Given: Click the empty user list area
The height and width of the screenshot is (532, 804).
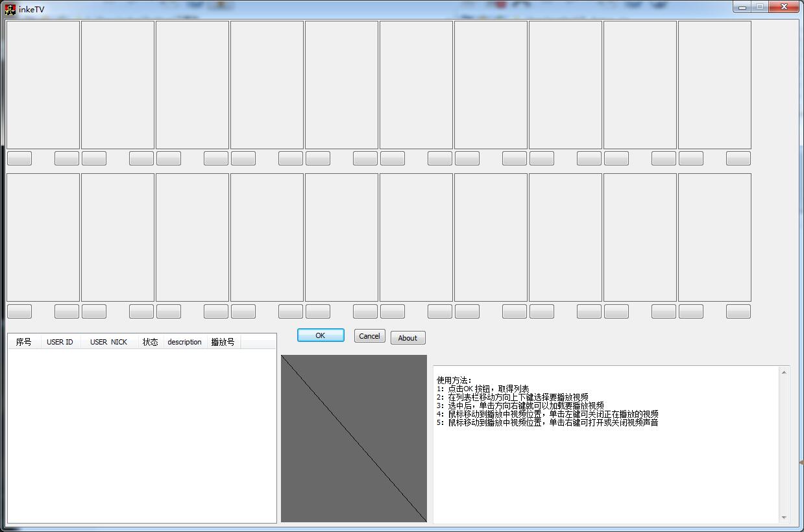Looking at the screenshot, I should coord(141,435).
